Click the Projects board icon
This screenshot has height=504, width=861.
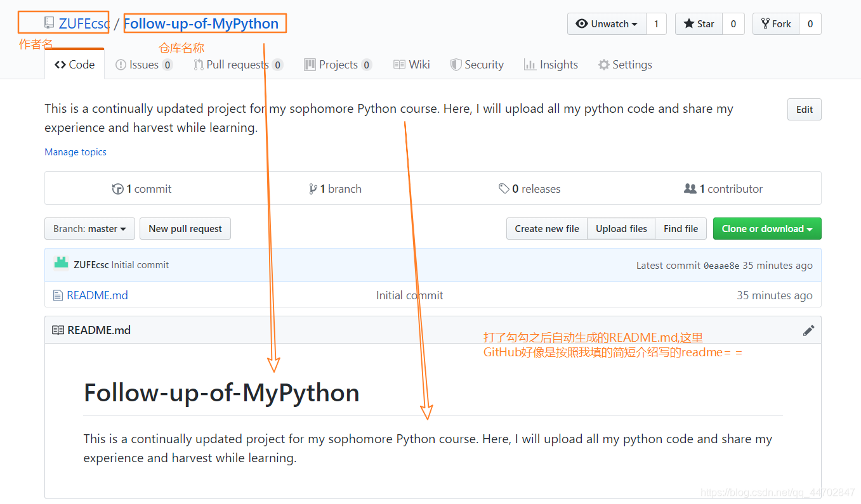[x=310, y=65]
